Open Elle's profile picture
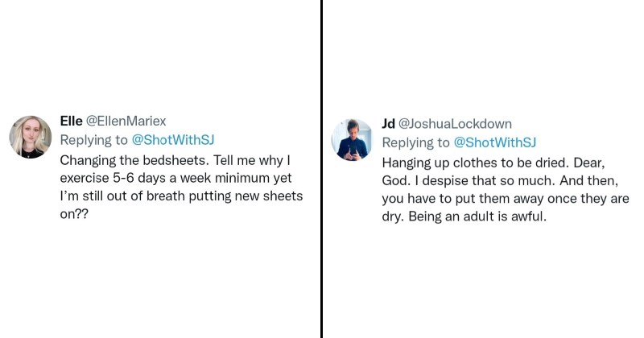644x338 pixels. tap(31, 135)
